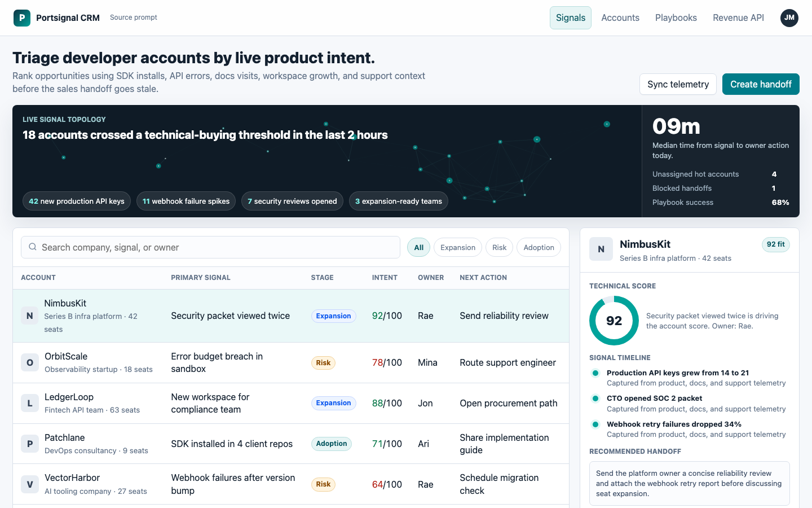Screen dimensions: 812x508
Task: Go to the Accounts tab
Action: 620,17
